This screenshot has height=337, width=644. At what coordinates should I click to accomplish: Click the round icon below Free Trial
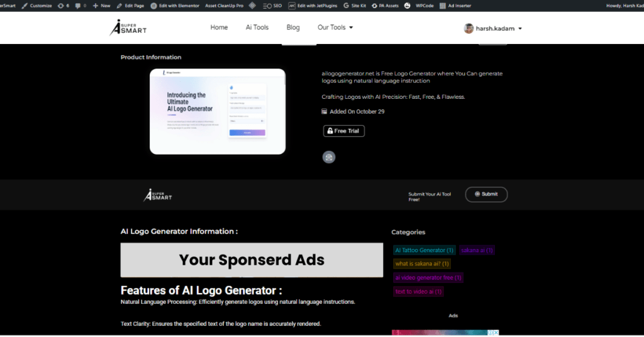point(328,157)
